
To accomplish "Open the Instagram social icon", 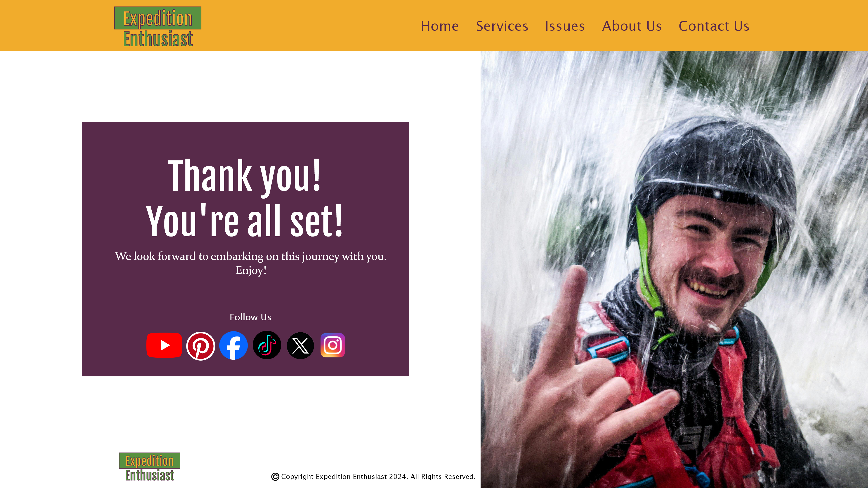I will click(333, 345).
